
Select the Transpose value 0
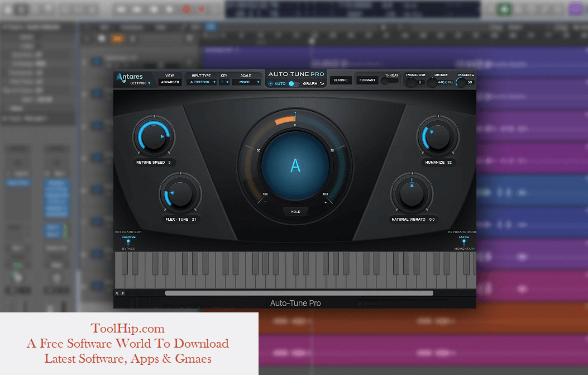pos(420,82)
